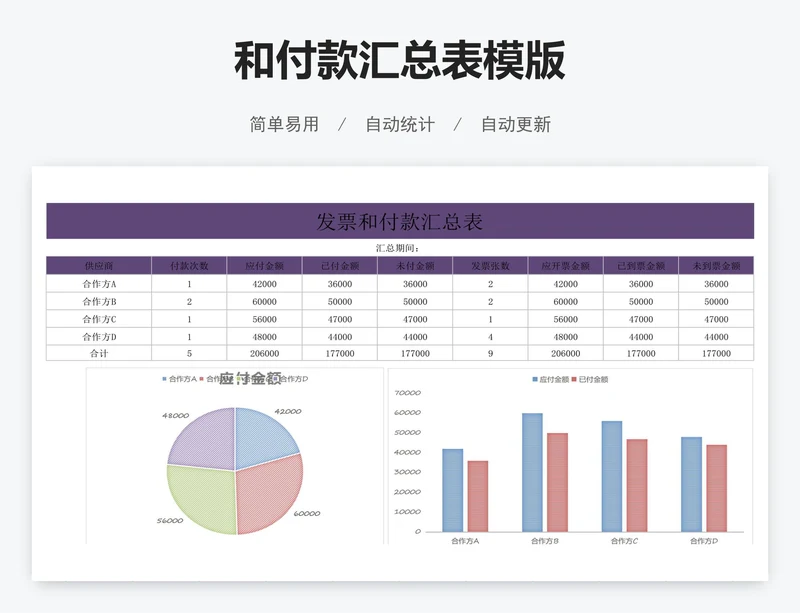800x613 pixels.
Task: Click the red pie slice labeled 60000
Action: click(268, 493)
